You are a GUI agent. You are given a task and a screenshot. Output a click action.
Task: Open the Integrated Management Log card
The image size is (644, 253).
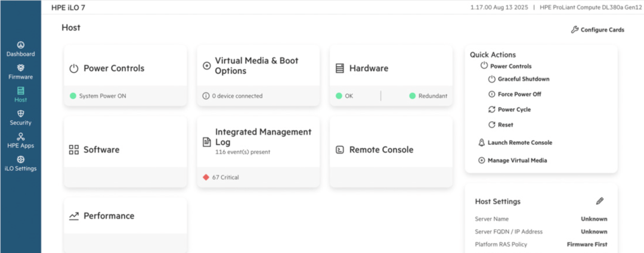258,152
